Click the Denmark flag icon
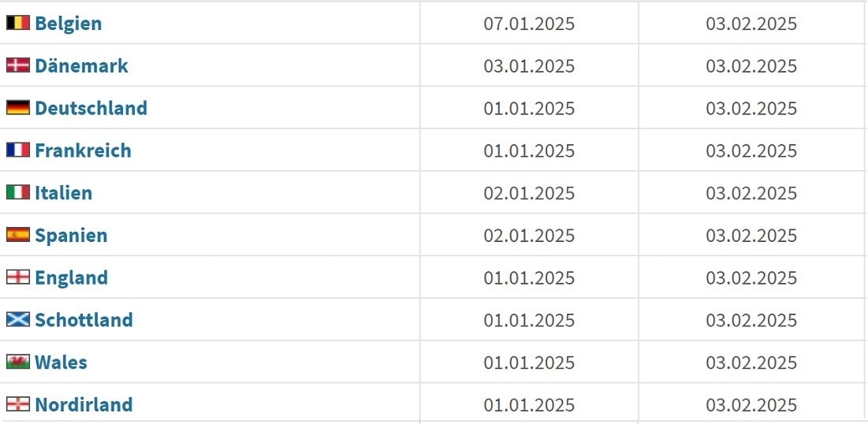 (17, 65)
